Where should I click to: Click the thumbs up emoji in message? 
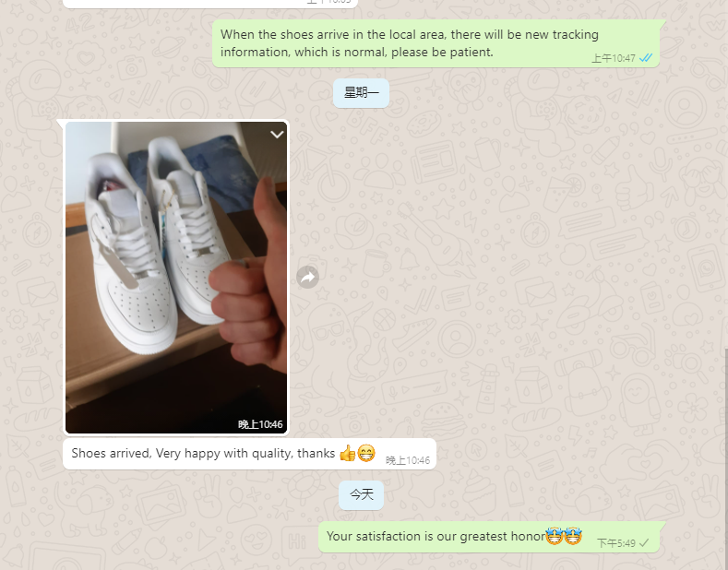(x=347, y=453)
